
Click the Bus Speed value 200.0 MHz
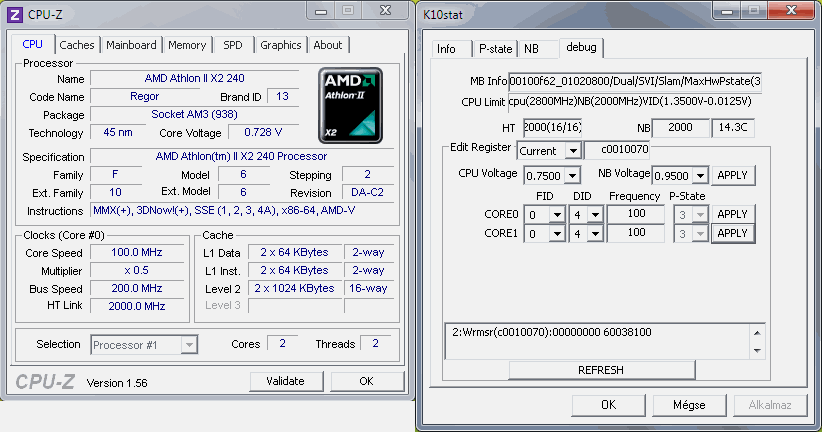pyautogui.click(x=137, y=288)
